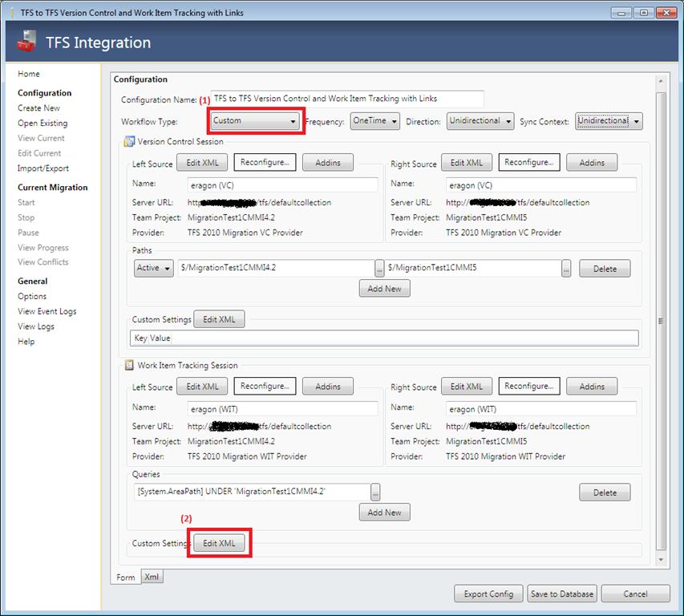Click View Progress in the sidebar
Screen dimensions: 684x616
(43, 247)
